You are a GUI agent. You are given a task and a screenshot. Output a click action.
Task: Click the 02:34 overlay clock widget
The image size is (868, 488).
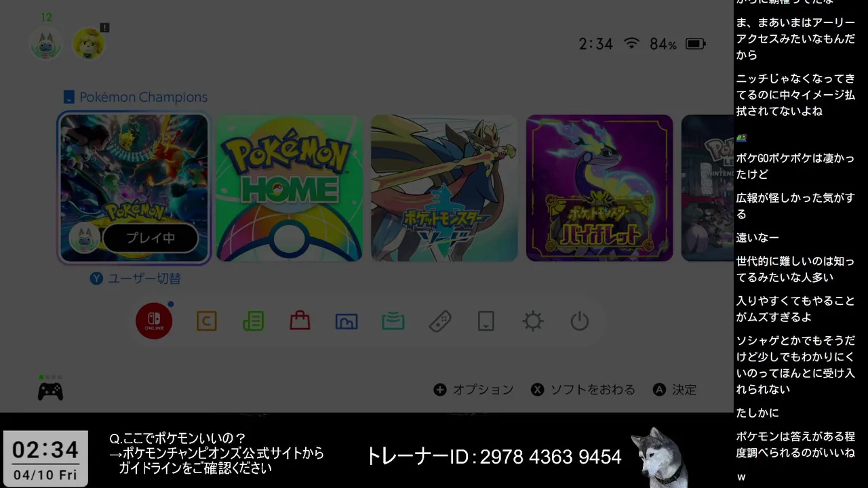[x=45, y=458]
